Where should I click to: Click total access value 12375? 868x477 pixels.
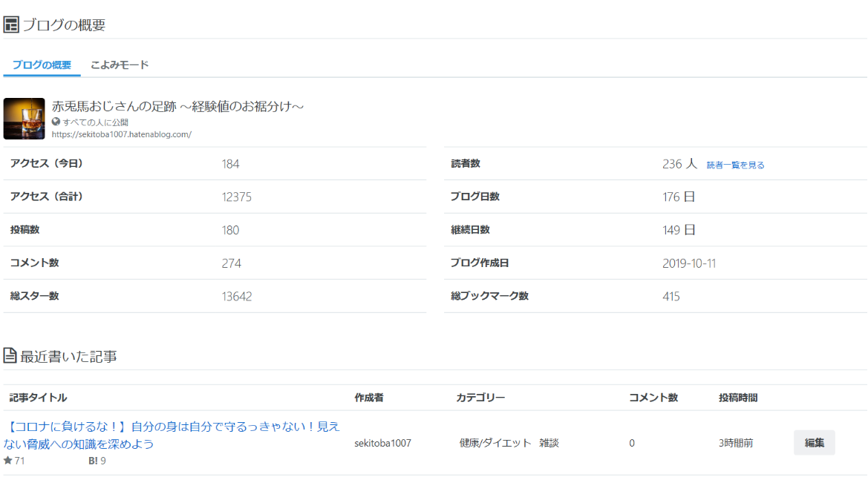(236, 197)
